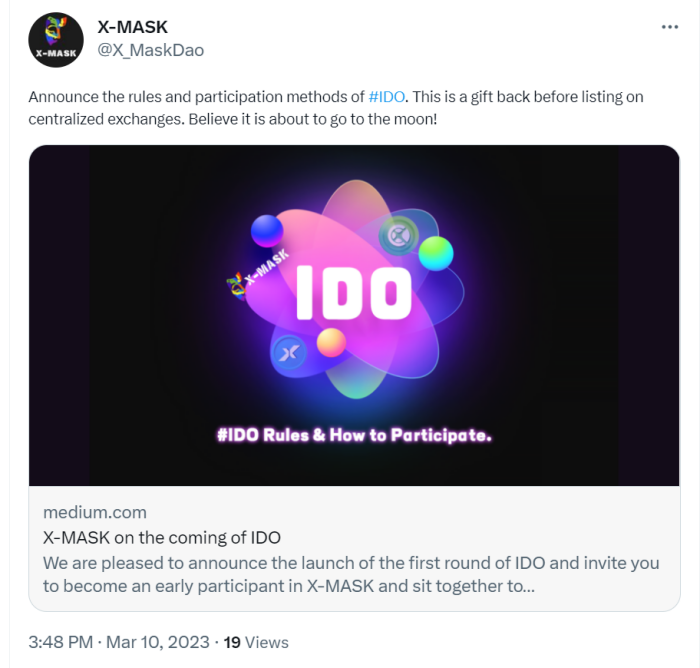
Task: Click the blue X coin in the banner
Action: [289, 353]
